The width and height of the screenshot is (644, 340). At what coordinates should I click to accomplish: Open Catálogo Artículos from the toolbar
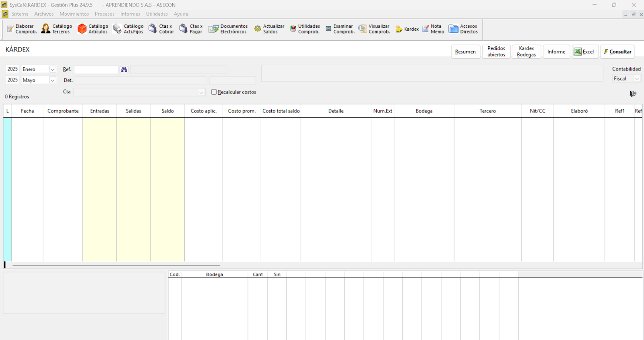click(x=93, y=29)
